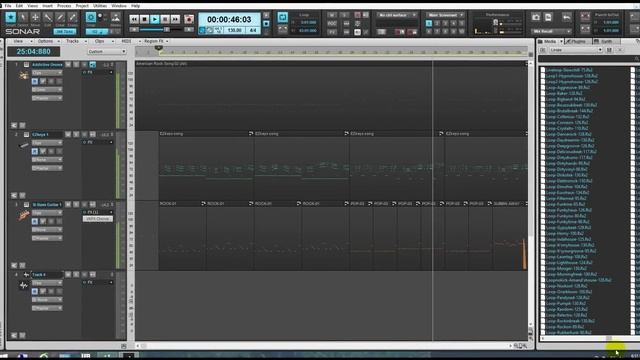Viewport: 640px width, 360px height.
Task: Open the Utilities menu
Action: point(100,6)
